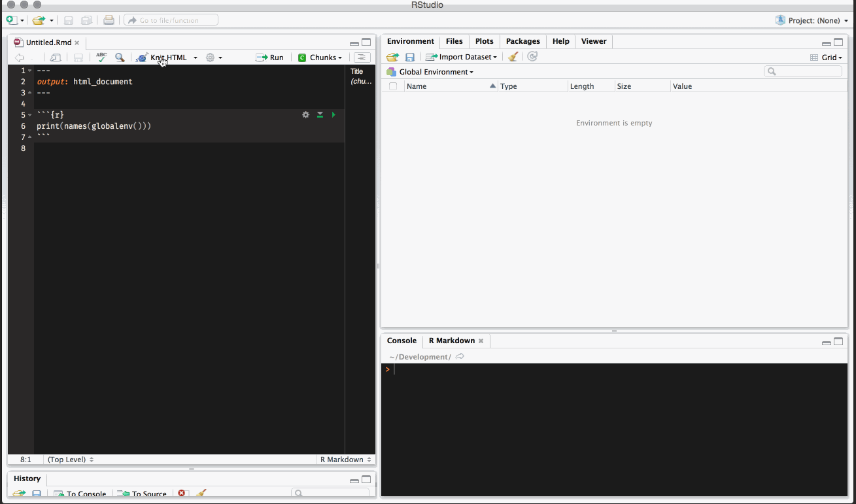Open the Knit HTML options dropdown arrow
The width and height of the screenshot is (856, 504).
click(x=195, y=58)
